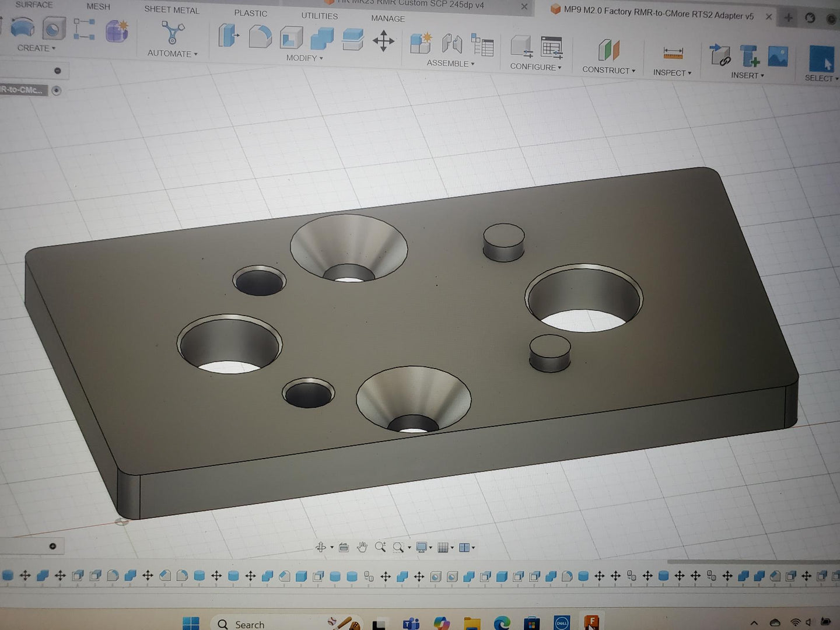Viewport: 840px width, 630px height.
Task: Select the Offset Face tool icon
Action: tap(353, 40)
